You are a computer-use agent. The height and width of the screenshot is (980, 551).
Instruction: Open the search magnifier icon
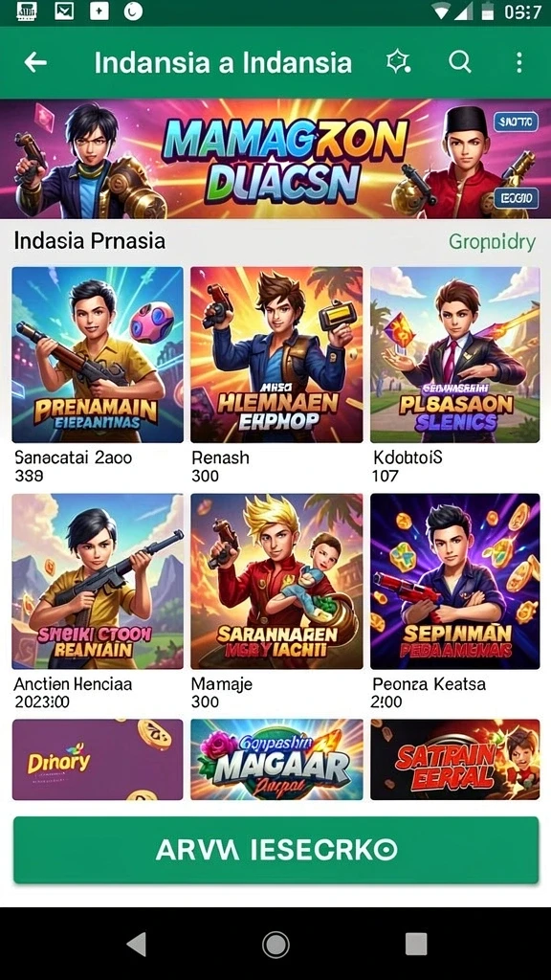pyautogui.click(x=460, y=61)
